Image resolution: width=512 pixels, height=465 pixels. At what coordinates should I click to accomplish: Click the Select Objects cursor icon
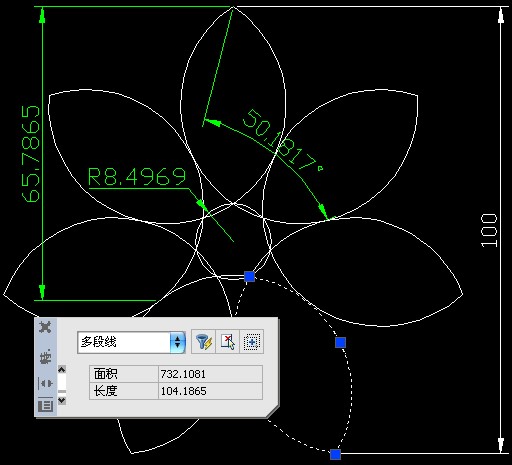(x=228, y=342)
